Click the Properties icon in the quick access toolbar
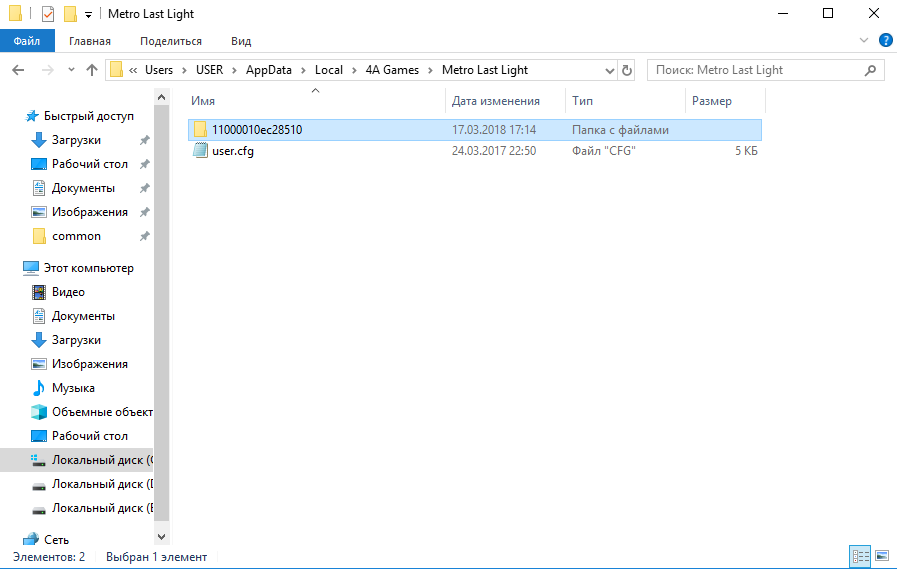The height and width of the screenshot is (569, 897). pyautogui.click(x=48, y=14)
